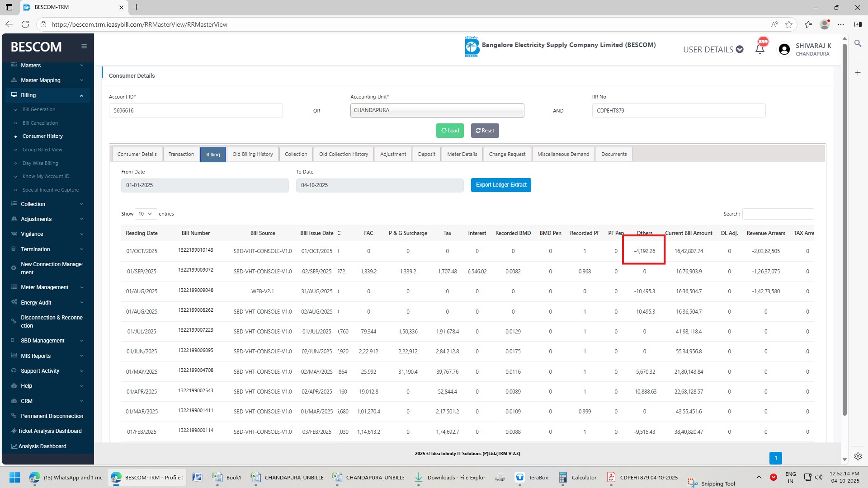This screenshot has width=868, height=488.
Task: Click the favorites star in the address bar
Action: point(789,24)
